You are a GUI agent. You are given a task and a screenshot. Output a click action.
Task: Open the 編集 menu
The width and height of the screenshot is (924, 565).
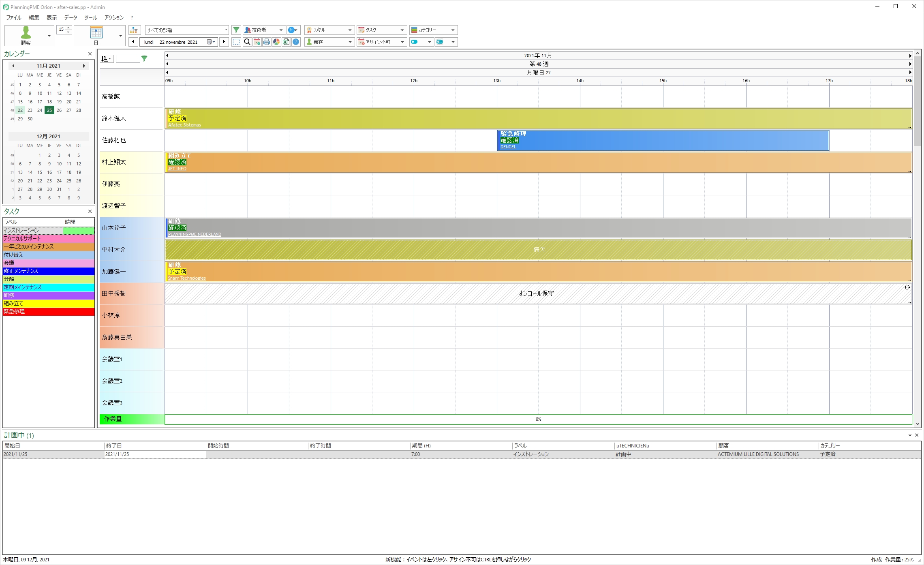34,17
